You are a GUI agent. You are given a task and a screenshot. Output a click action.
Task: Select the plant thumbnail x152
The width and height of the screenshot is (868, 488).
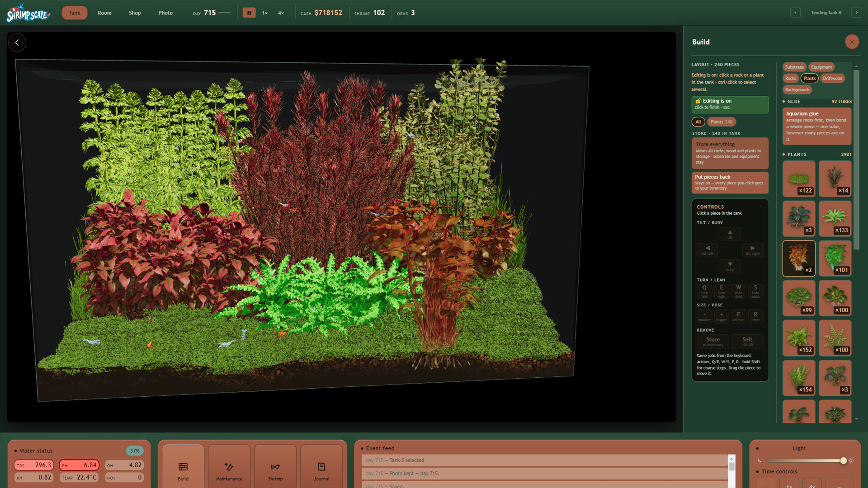[x=799, y=338]
